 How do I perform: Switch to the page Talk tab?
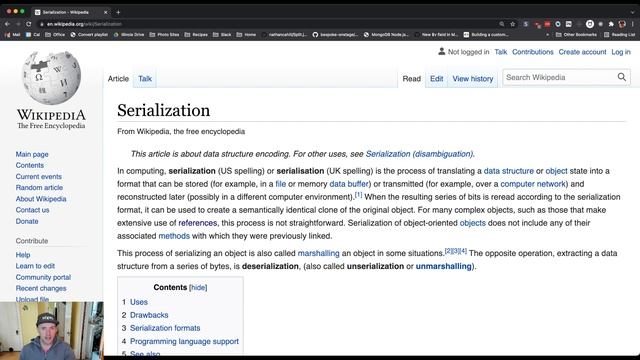click(x=145, y=79)
